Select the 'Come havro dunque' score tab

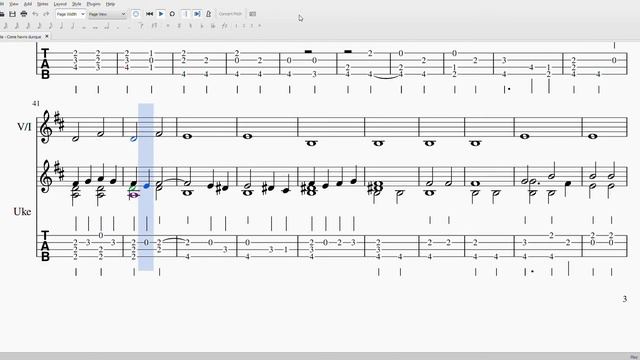21,36
